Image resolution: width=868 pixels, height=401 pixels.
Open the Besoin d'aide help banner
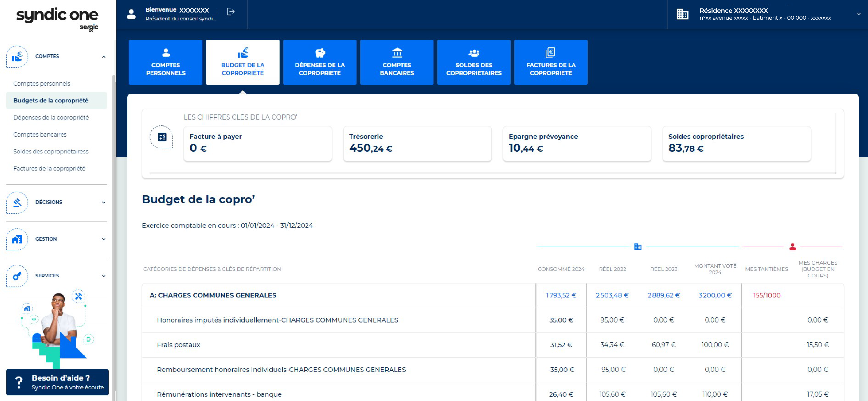tap(57, 382)
